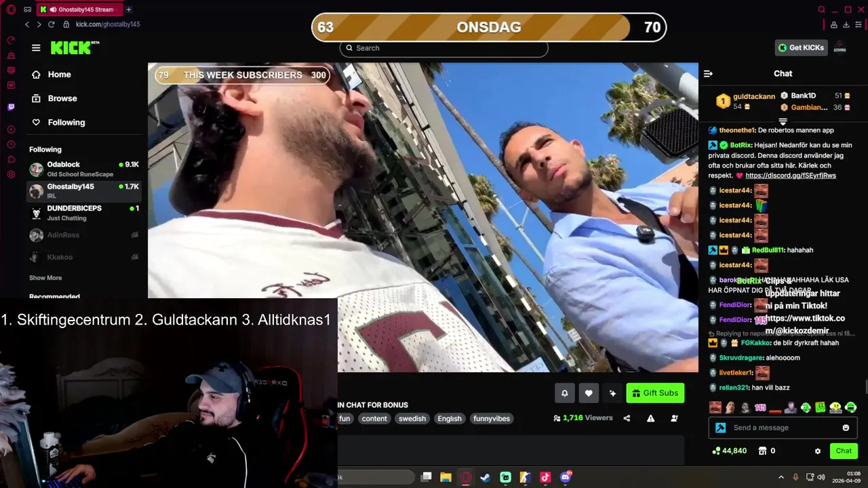Click the Get KICKs button
Screen dimensions: 868x488
point(802,47)
